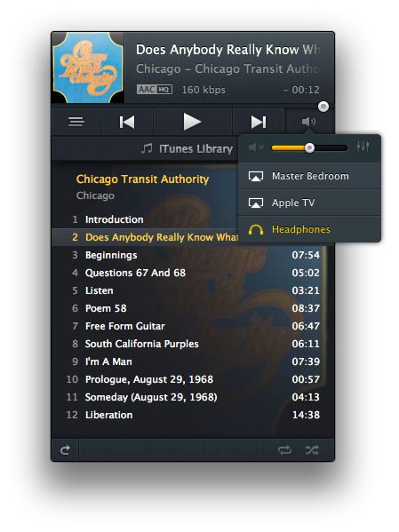Choose Headphones as audio output
This screenshot has height=532, width=399.
(309, 229)
